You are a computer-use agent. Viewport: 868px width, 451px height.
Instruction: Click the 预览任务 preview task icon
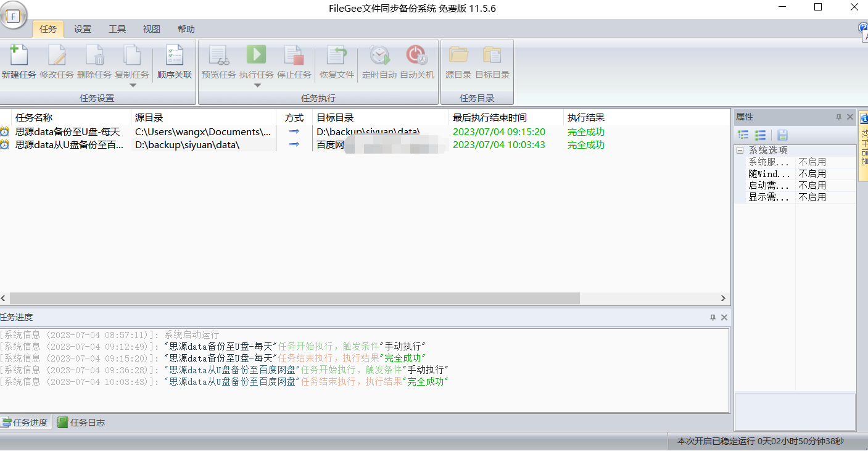pyautogui.click(x=219, y=56)
